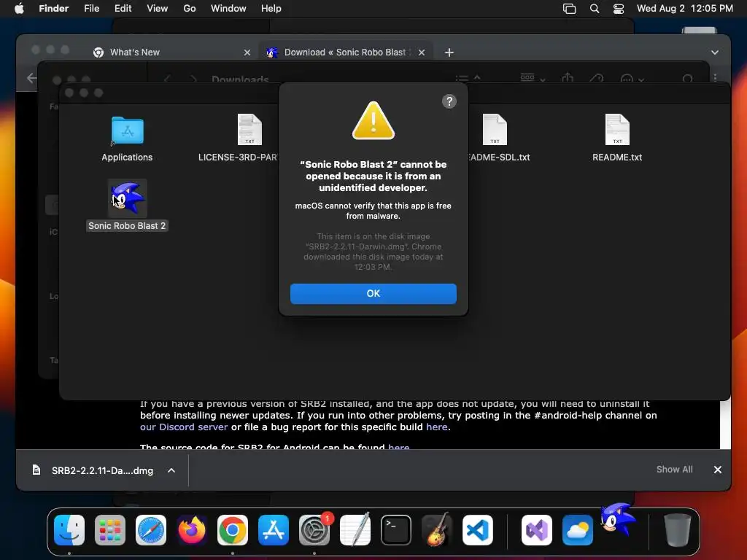Image resolution: width=747 pixels, height=560 pixels.
Task: Expand Chrome tab search chevron
Action: tap(715, 52)
